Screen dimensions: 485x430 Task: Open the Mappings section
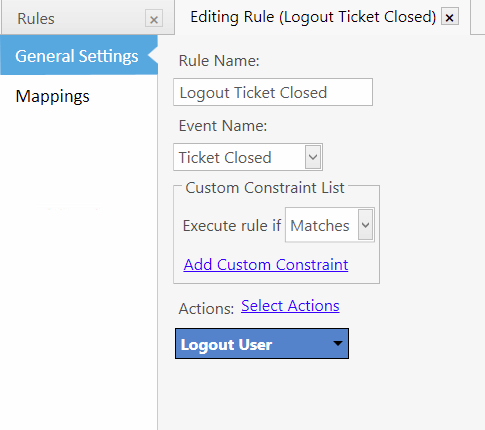point(52,96)
